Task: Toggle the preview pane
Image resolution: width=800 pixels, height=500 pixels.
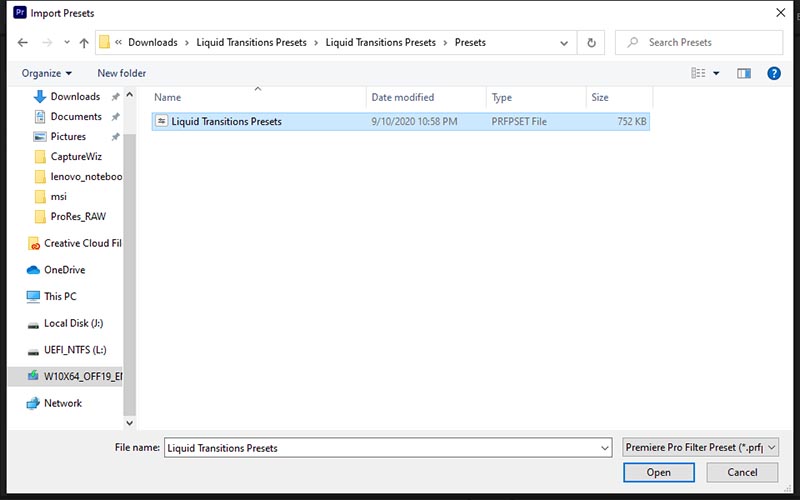Action: click(x=744, y=73)
